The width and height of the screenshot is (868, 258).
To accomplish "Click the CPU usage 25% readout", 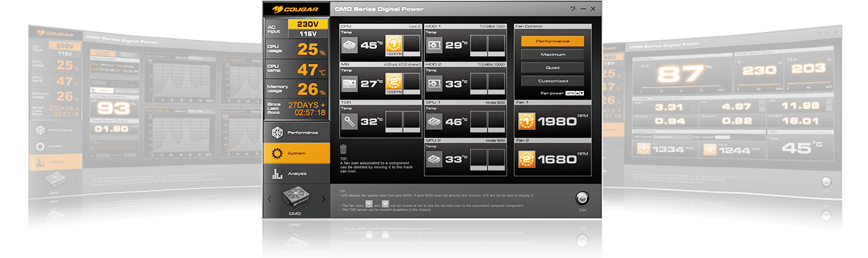I will coord(312,49).
